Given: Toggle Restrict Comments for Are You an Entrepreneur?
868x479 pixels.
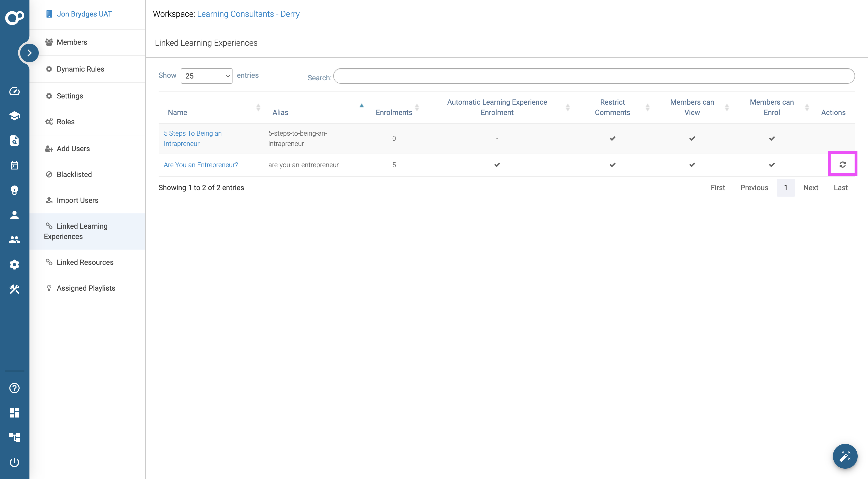Looking at the screenshot, I should (x=612, y=165).
